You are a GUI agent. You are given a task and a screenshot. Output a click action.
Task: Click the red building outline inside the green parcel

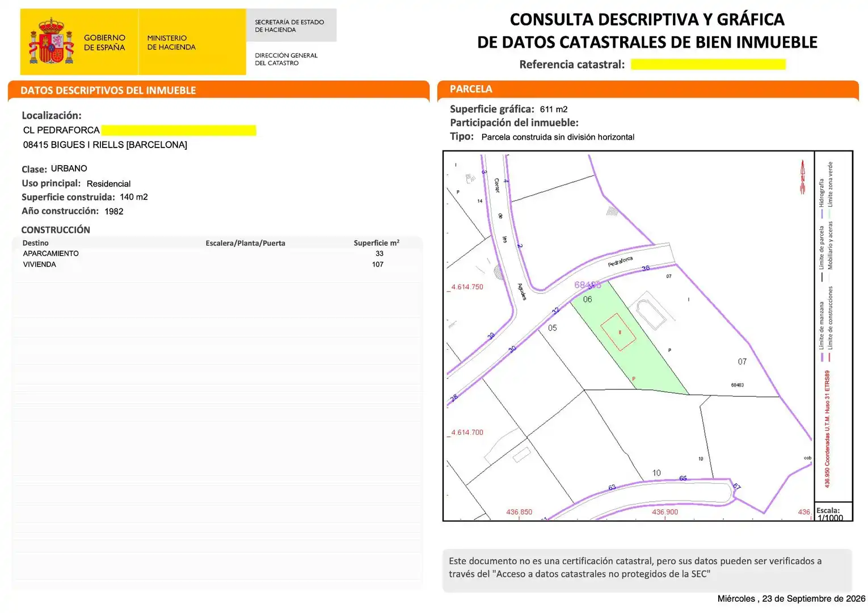618,332
